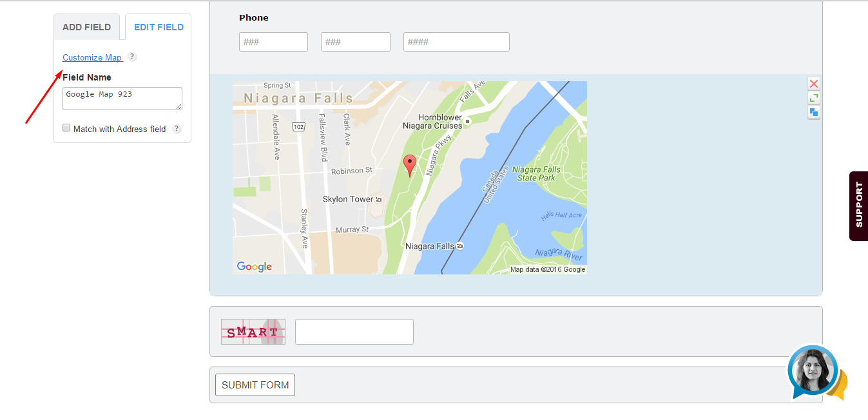Click the red map pin marker
The height and width of the screenshot is (420, 868).
click(410, 166)
